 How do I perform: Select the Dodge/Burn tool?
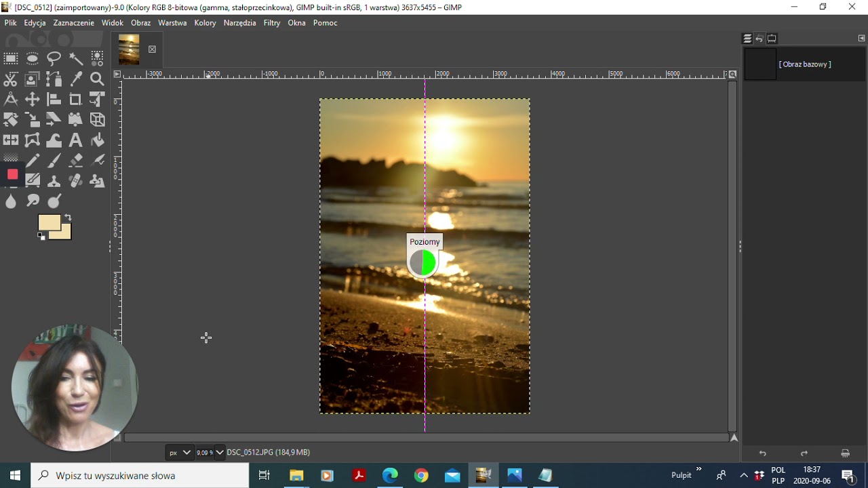click(54, 201)
